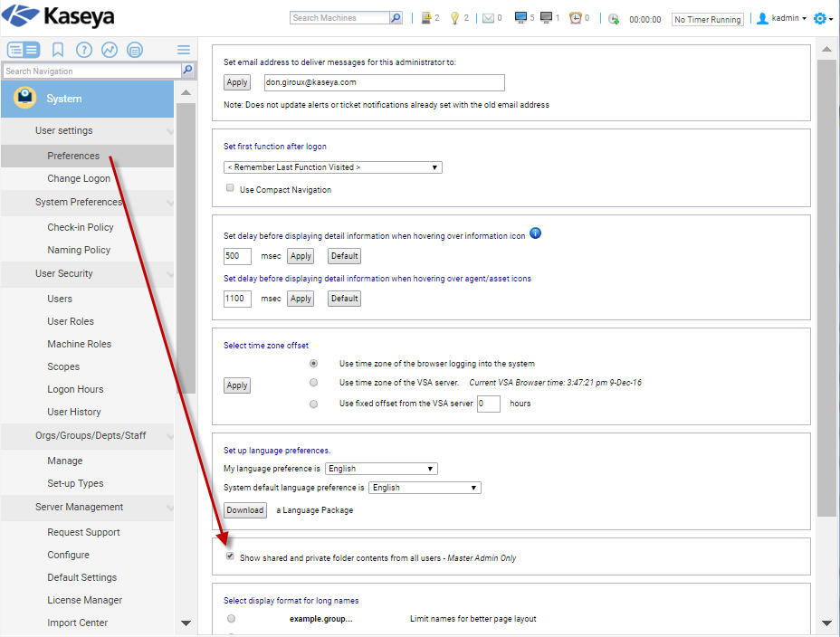
Task: Click the hamburger menu icon in navigation
Action: coord(184,50)
